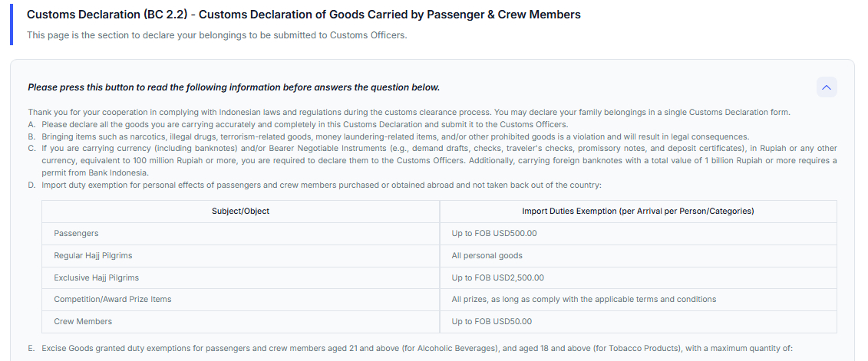868x361 pixels.
Task: Click point A about declaring all goods accurately
Action: [x=304, y=124]
